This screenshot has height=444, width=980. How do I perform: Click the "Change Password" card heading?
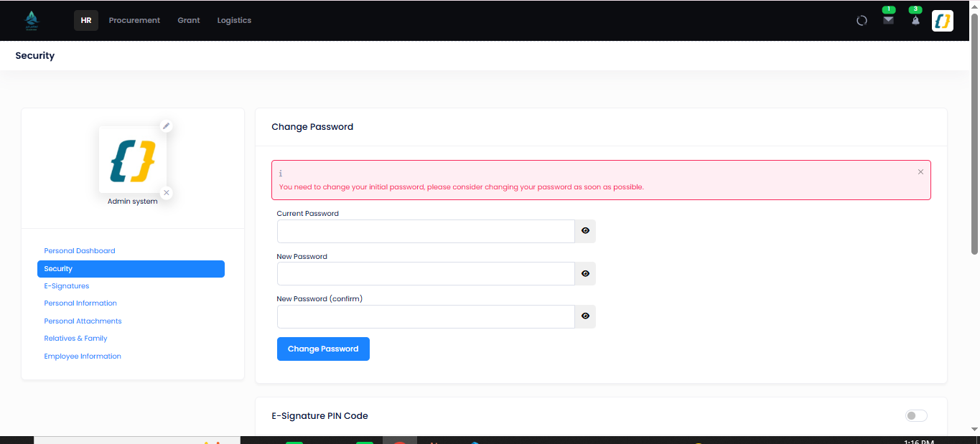(x=312, y=127)
